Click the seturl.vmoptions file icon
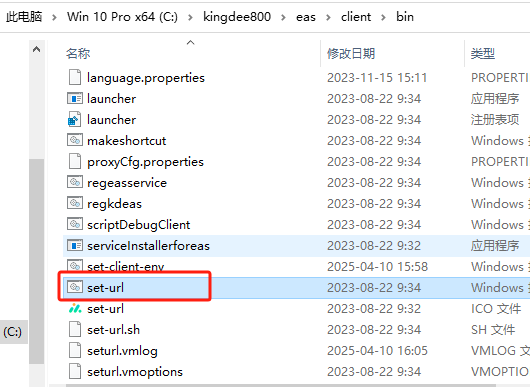Viewport: 530px width, 387px height. coord(75,371)
